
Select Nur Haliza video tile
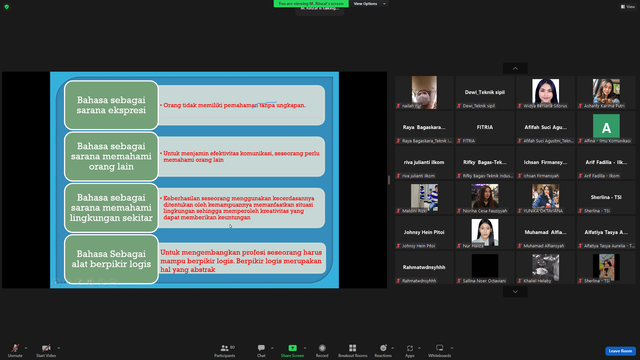pos(484,233)
